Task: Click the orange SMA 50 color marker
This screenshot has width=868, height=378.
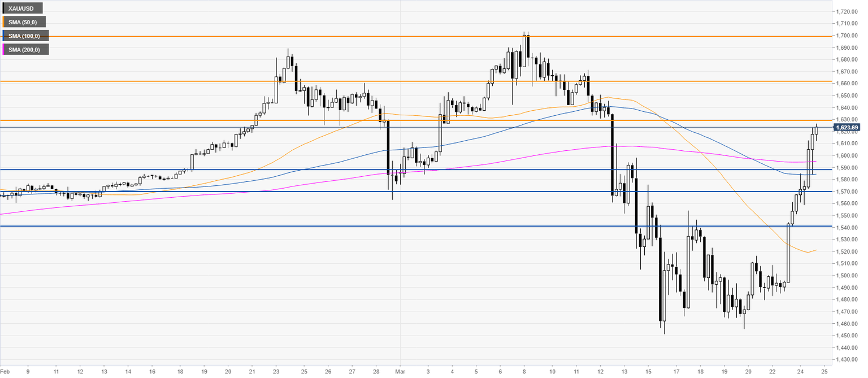Action: [x=3, y=22]
